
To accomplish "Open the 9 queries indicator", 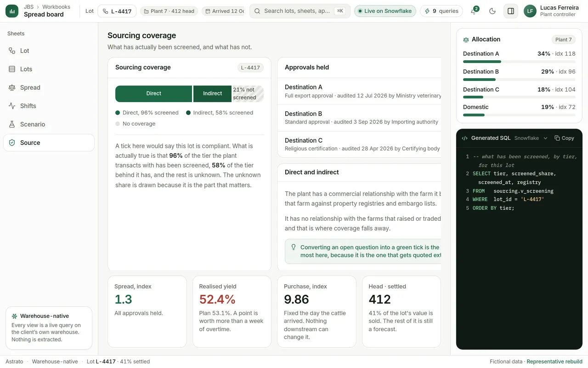I will (x=441, y=11).
